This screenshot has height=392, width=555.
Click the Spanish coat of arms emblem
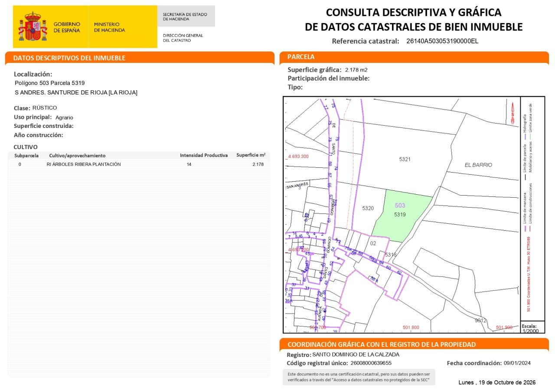pyautogui.click(x=33, y=27)
